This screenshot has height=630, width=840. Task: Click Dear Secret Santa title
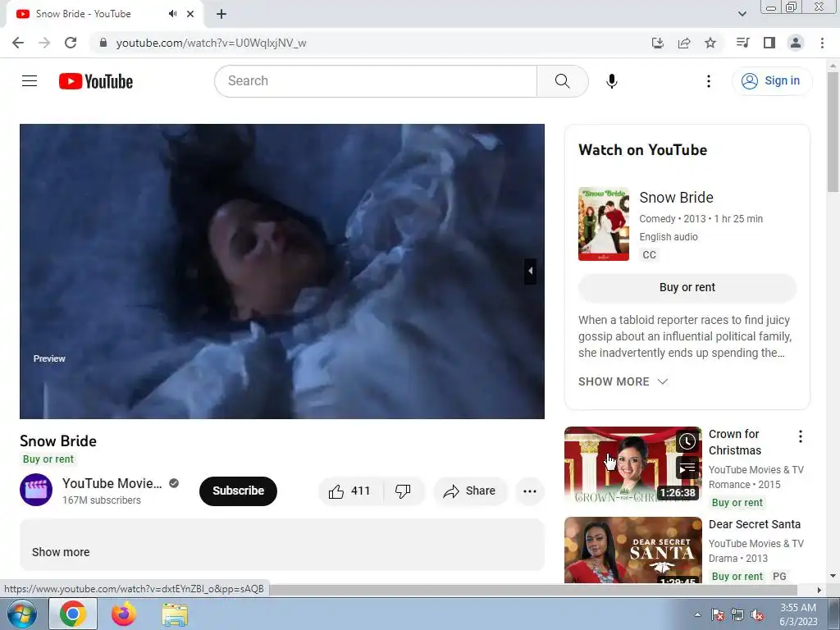pyautogui.click(x=755, y=524)
